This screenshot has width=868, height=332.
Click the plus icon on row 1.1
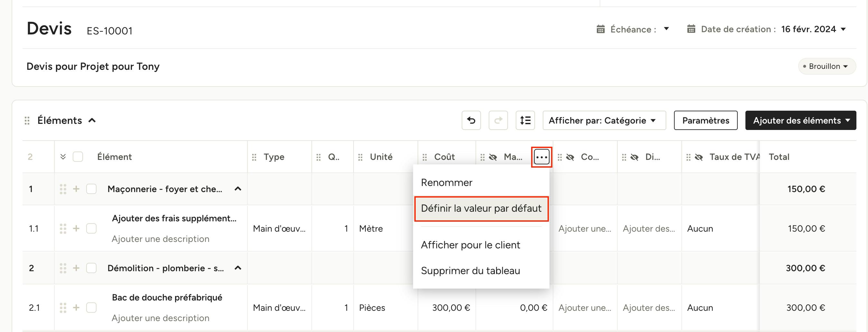pyautogui.click(x=76, y=228)
